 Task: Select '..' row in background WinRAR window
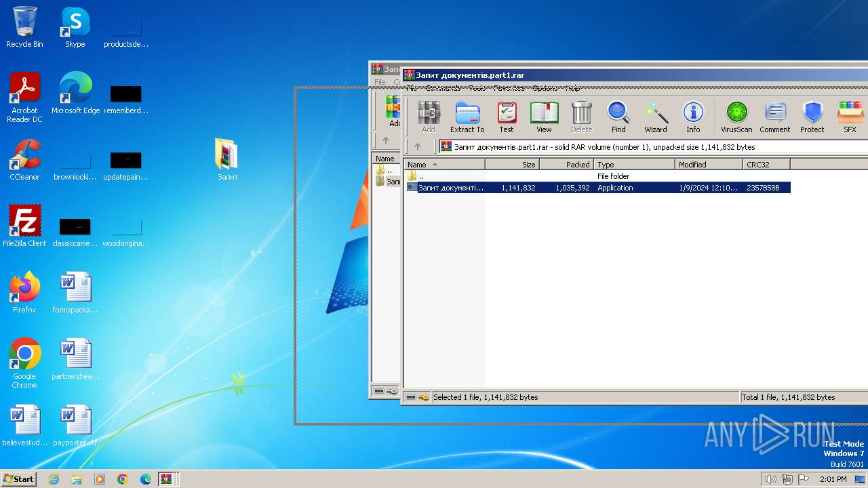pos(387,170)
